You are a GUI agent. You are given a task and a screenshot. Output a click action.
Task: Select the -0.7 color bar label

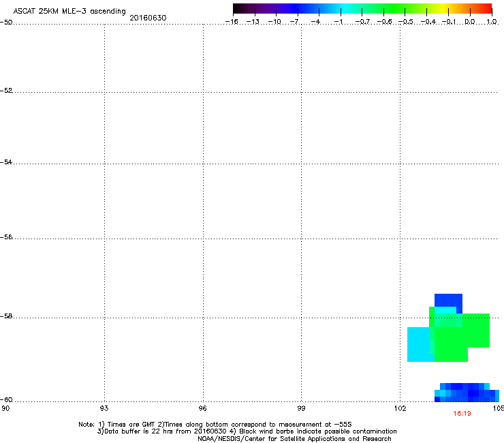362,22
